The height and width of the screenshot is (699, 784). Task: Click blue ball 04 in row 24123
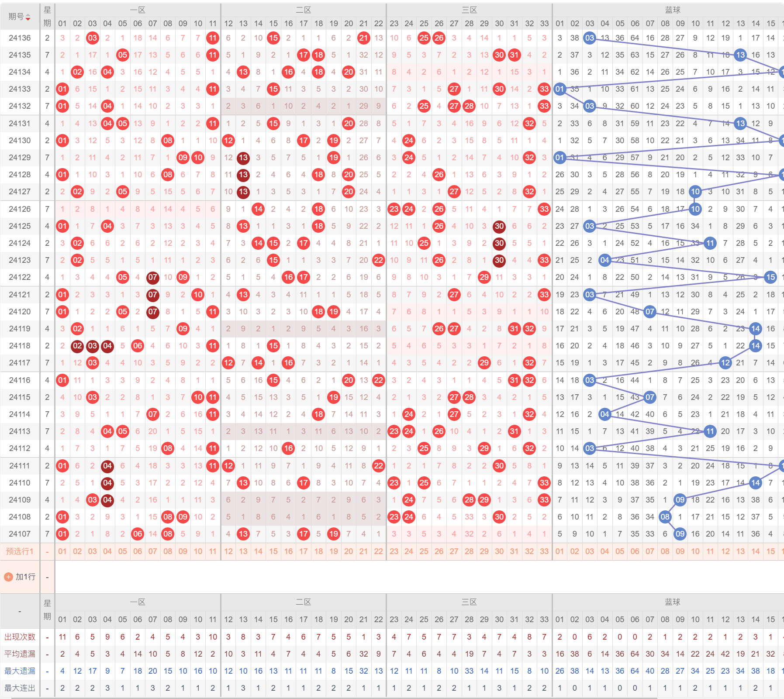[604, 260]
